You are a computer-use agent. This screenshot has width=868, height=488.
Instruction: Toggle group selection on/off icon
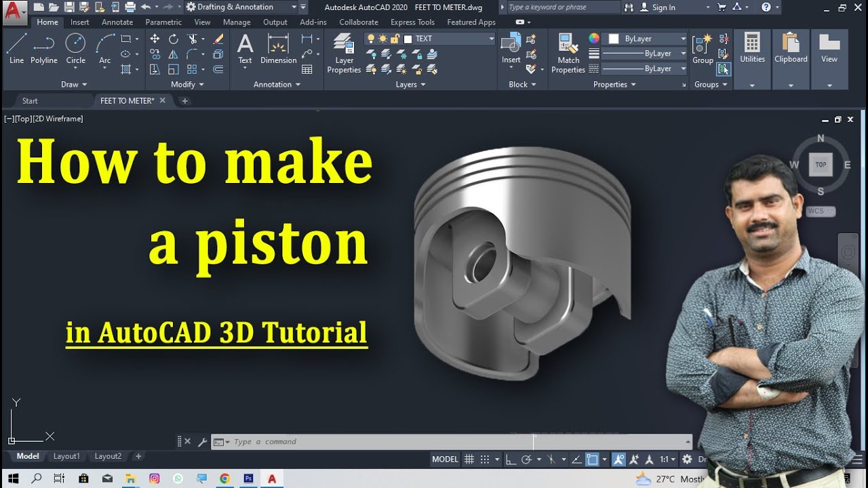[x=724, y=69]
